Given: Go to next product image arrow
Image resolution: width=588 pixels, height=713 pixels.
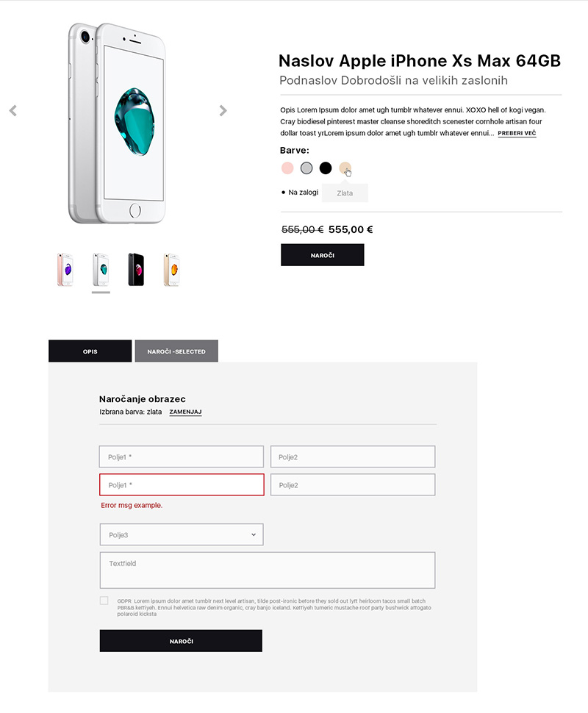Looking at the screenshot, I should (x=223, y=111).
